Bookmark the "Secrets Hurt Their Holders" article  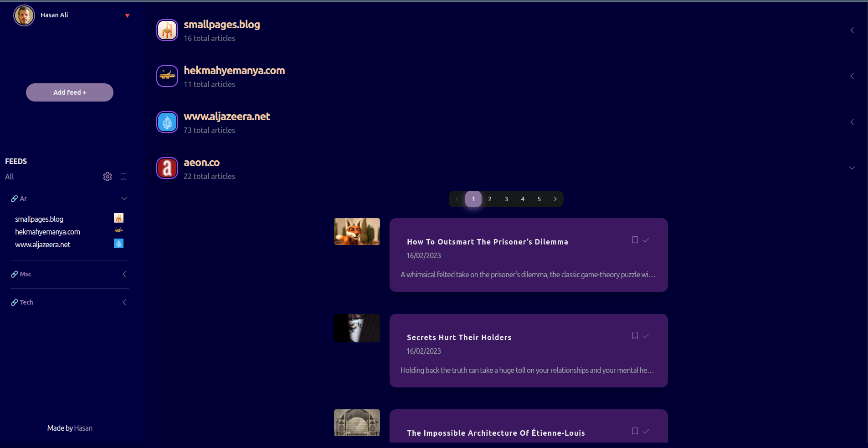click(x=635, y=335)
